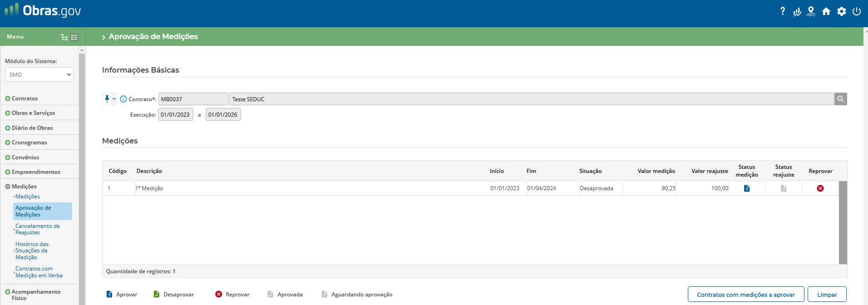Image resolution: width=868 pixels, height=305 pixels.
Task: Go to the home page icon
Action: pyautogui.click(x=826, y=12)
